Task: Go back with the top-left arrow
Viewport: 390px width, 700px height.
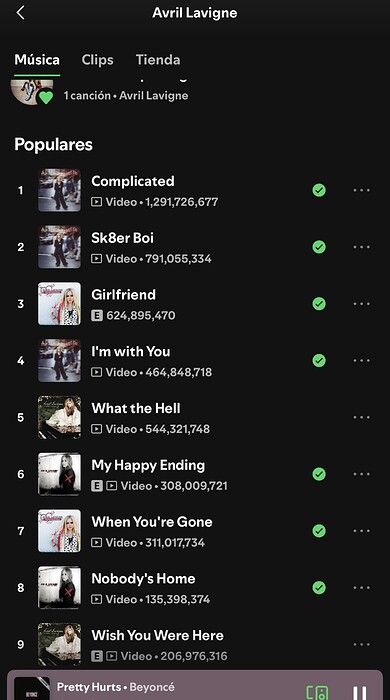Action: [x=20, y=13]
